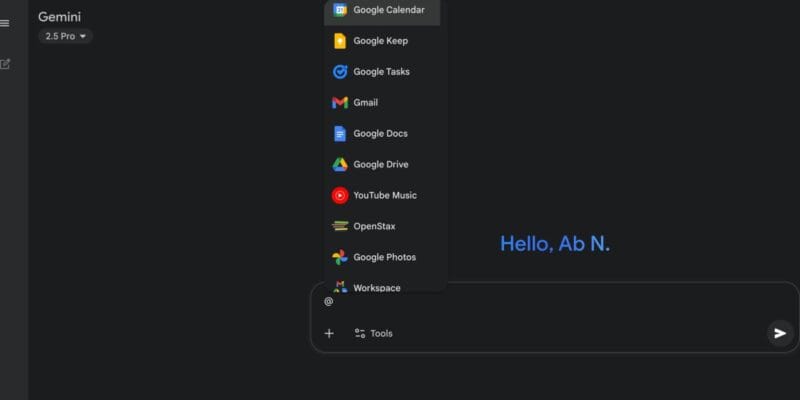The width and height of the screenshot is (800, 400).
Task: Pick Google Tasks in the list
Action: point(382,72)
